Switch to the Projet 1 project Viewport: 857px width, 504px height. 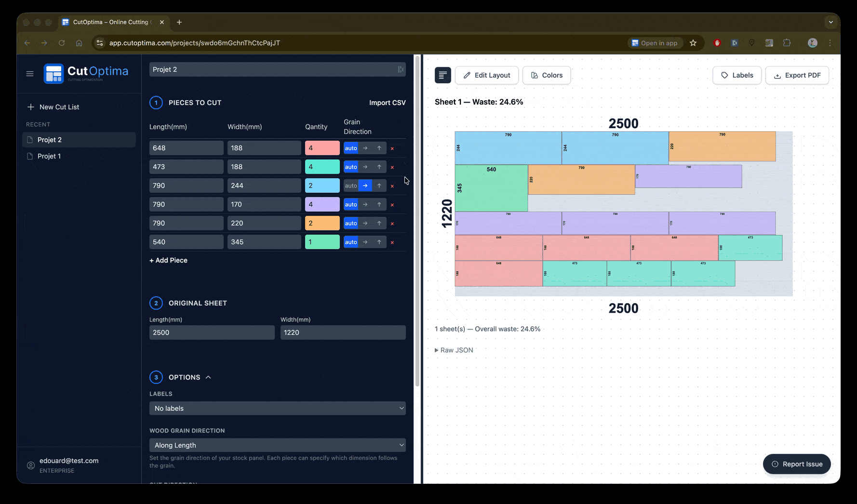tap(49, 156)
